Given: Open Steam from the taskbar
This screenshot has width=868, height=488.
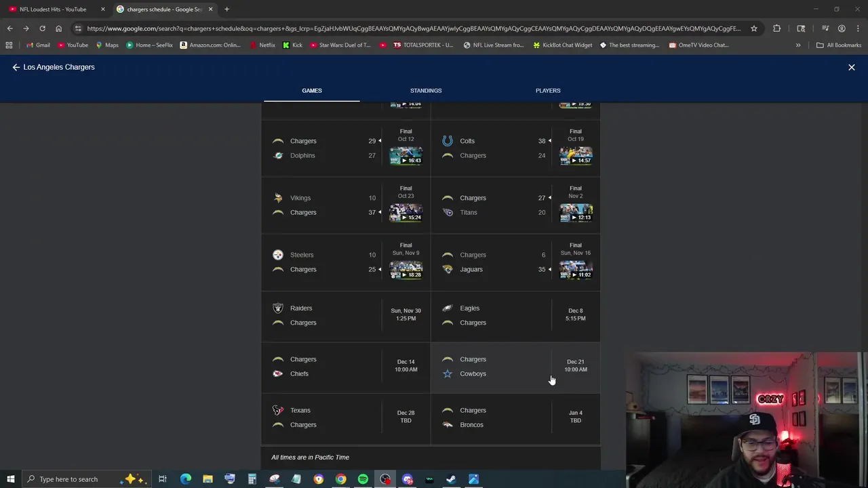Looking at the screenshot, I should coord(451,479).
